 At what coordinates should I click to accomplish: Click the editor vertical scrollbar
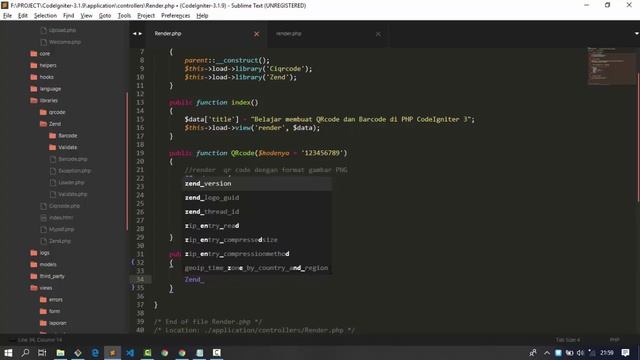tap(638, 138)
